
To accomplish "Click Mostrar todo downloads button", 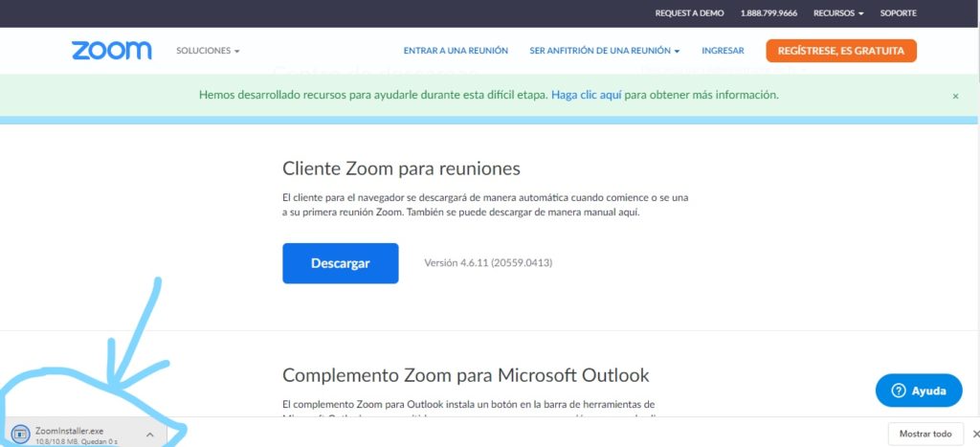I will coord(925,434).
